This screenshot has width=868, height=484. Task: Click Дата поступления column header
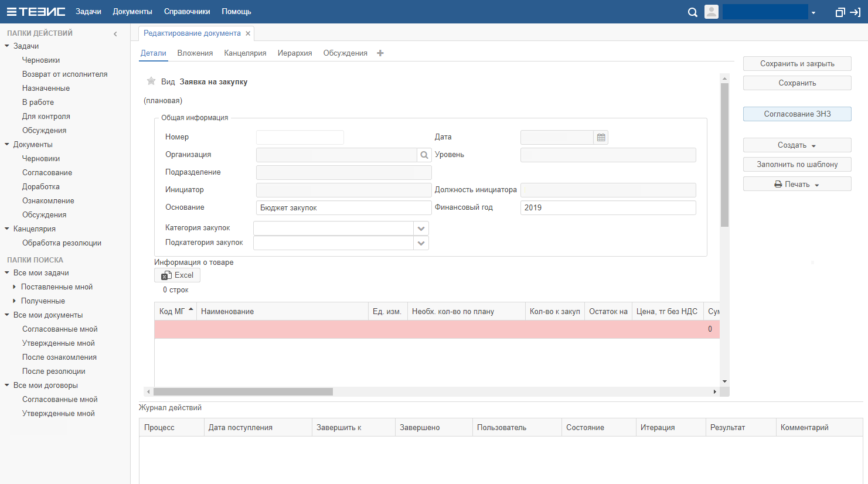258,428
